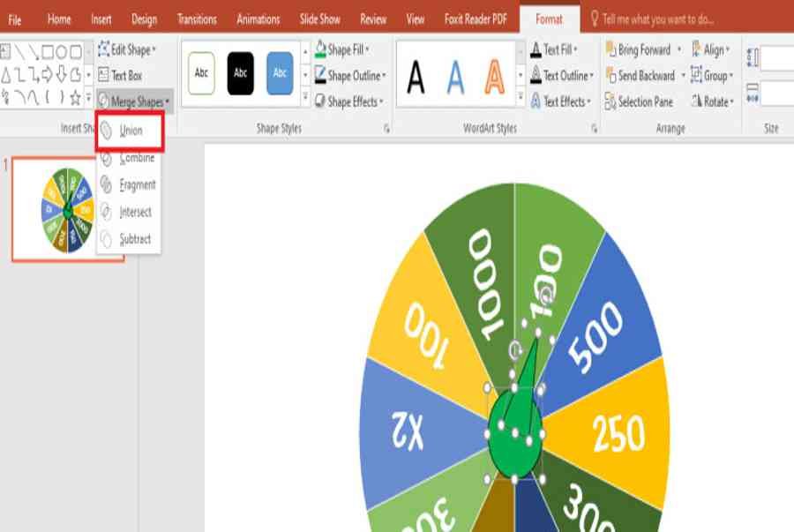Click Bring Forward button

[x=639, y=49]
